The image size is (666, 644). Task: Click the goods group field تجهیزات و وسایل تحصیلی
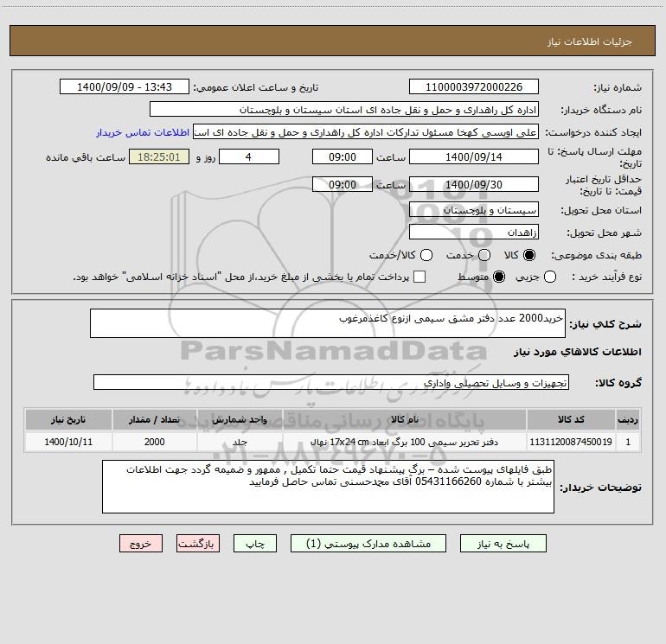point(331,382)
